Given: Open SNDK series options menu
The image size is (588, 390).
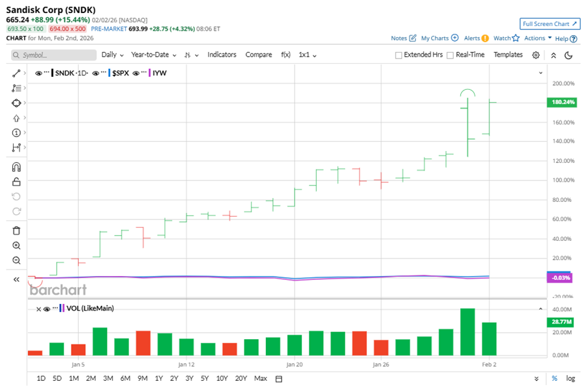Looking at the screenshot, I should pos(46,72).
